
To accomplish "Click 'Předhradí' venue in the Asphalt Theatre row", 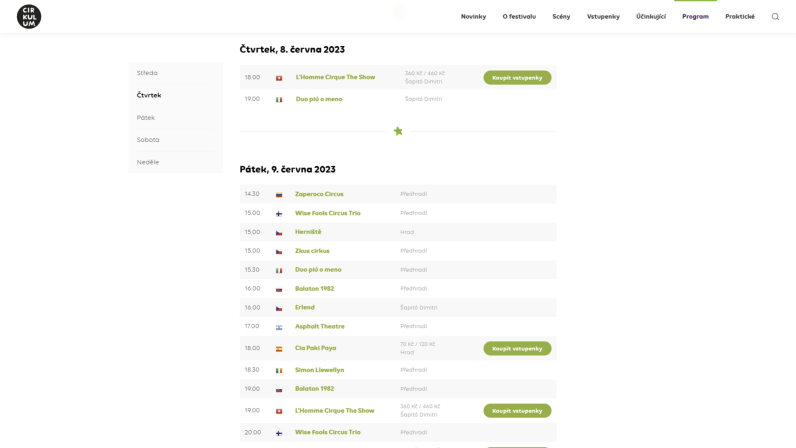I will (413, 327).
